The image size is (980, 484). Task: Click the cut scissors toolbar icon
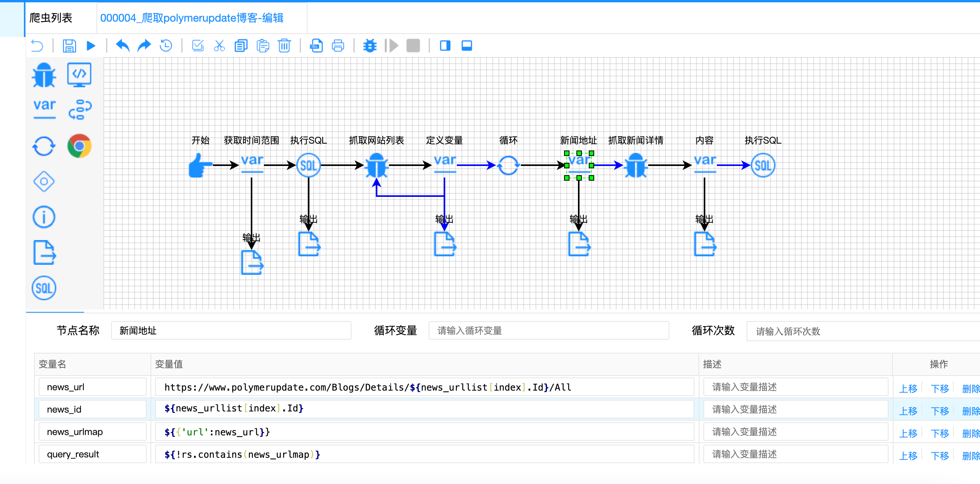(x=219, y=46)
